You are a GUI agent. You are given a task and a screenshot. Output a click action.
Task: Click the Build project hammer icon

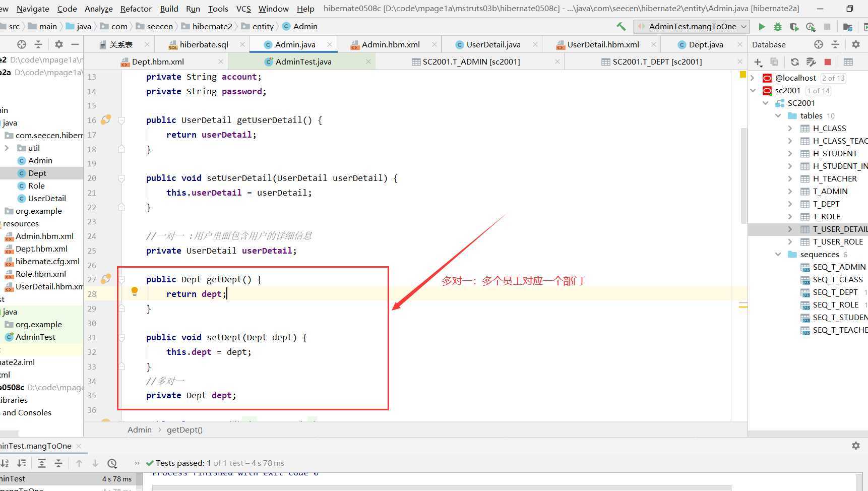pos(621,26)
